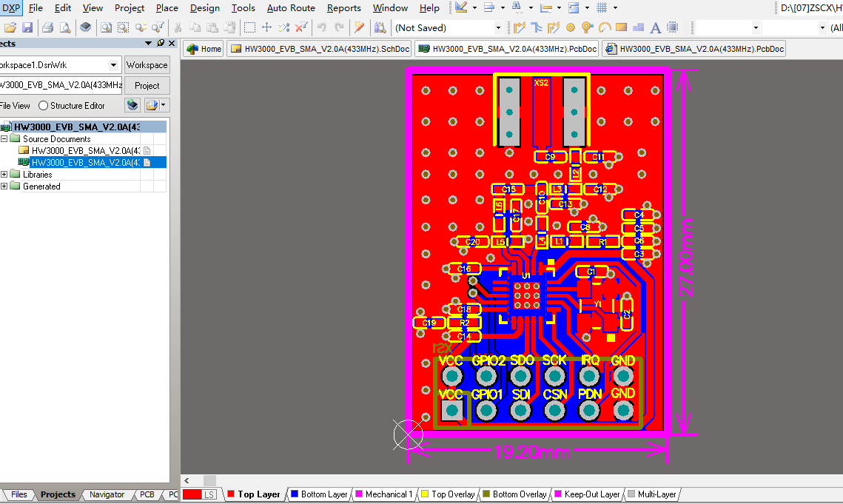Click the LS layer set button

click(209, 494)
